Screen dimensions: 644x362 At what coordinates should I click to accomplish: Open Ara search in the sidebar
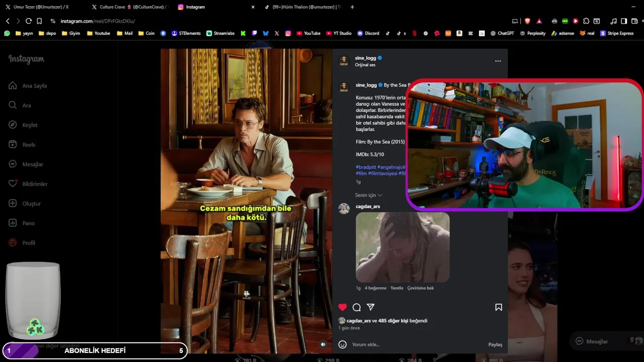pyautogui.click(x=20, y=105)
